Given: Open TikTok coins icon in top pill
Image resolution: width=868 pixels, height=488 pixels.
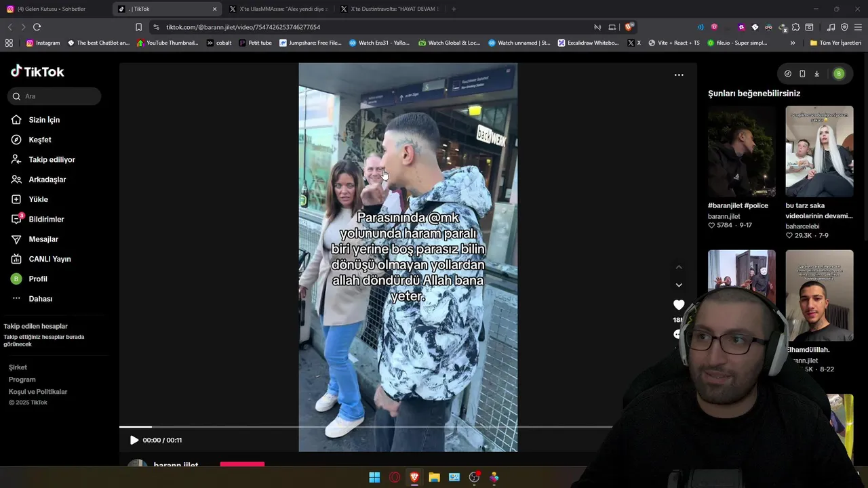Looking at the screenshot, I should tap(787, 74).
